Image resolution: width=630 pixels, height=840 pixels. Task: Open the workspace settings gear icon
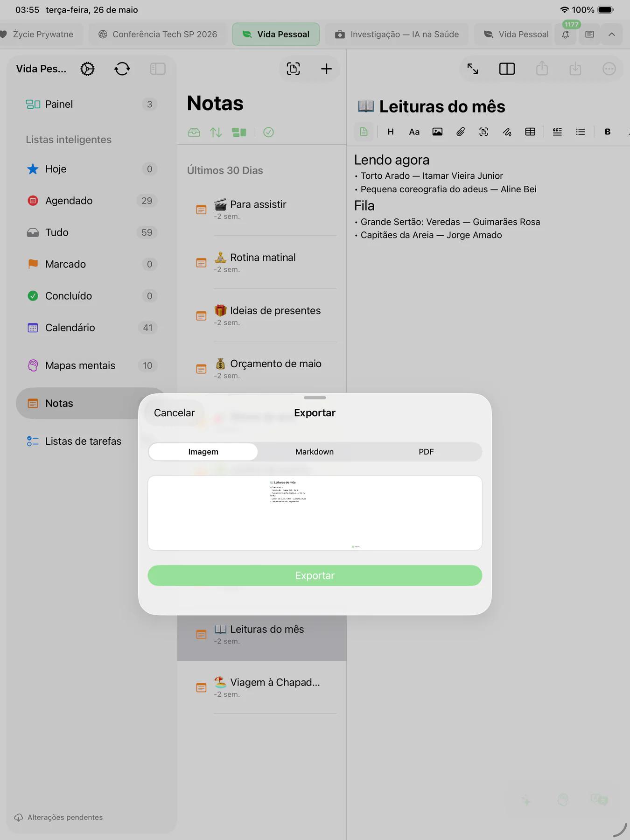tap(87, 69)
